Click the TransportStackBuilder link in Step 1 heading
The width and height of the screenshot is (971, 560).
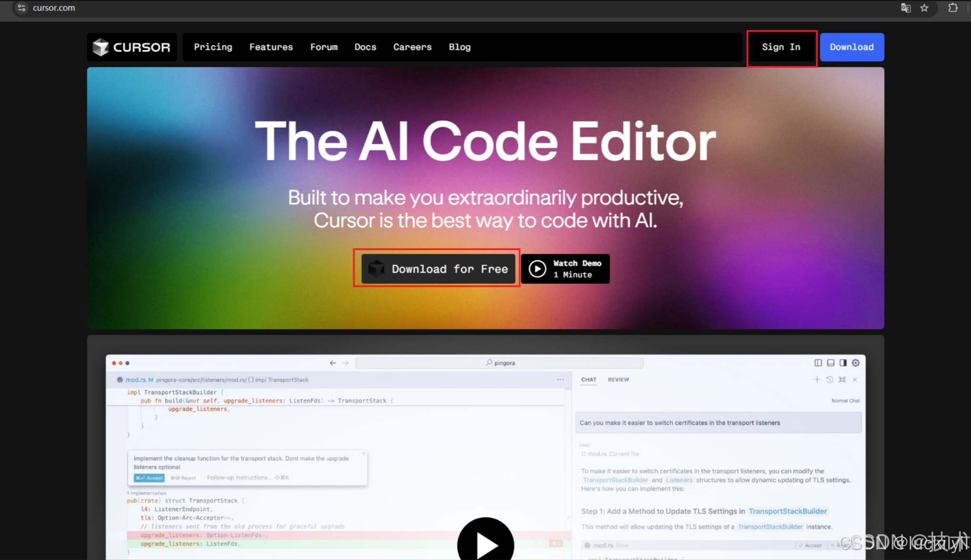788,511
